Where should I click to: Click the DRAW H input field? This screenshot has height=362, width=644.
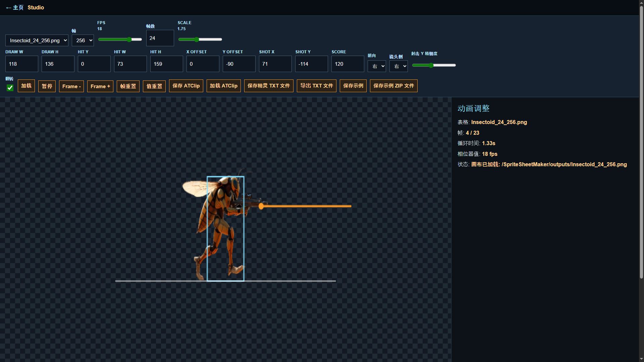pyautogui.click(x=58, y=64)
